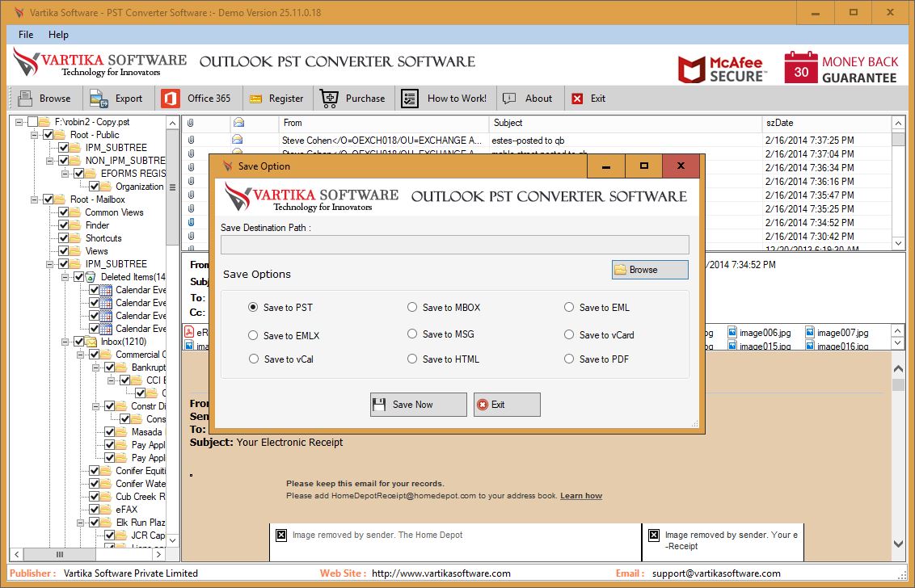
Task: Click the folder tree horizontal scrollbar thumb
Action: (60, 554)
